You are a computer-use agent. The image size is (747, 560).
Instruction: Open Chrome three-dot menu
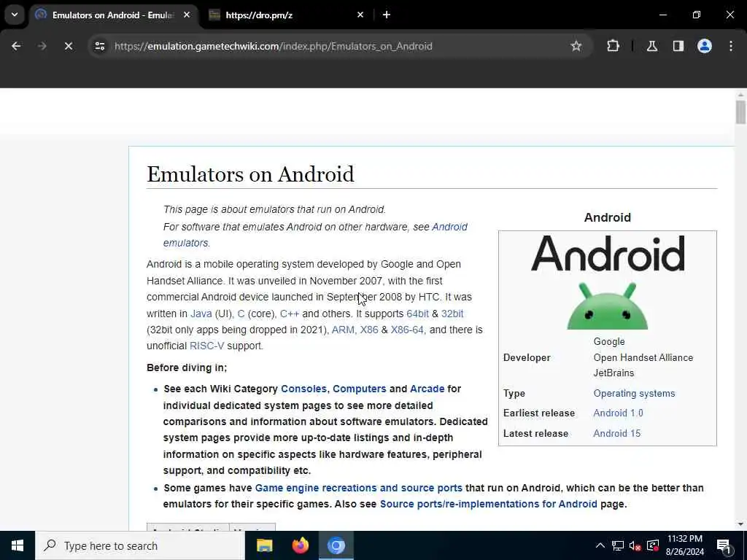(731, 46)
